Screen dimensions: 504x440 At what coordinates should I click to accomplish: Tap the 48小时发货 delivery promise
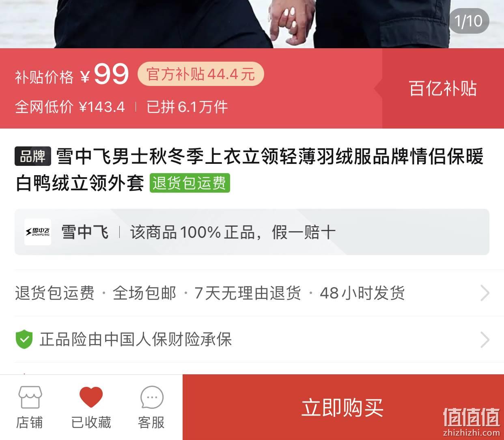pos(362,293)
